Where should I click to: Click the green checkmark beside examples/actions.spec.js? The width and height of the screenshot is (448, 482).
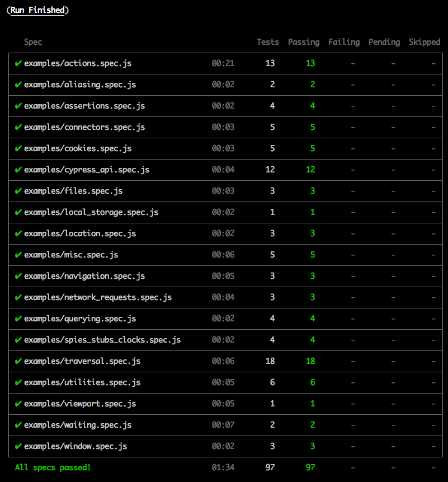(x=18, y=63)
